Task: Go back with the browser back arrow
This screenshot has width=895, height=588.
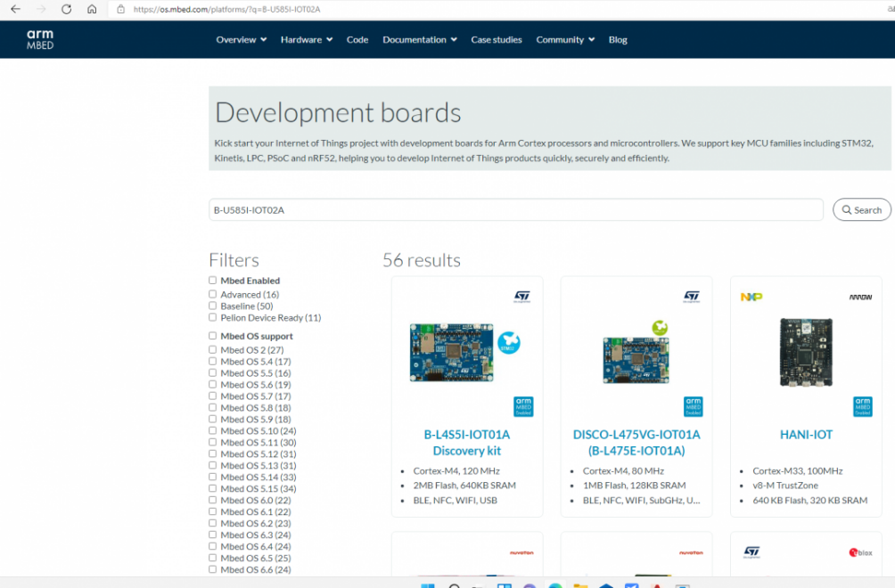Action: [15, 9]
